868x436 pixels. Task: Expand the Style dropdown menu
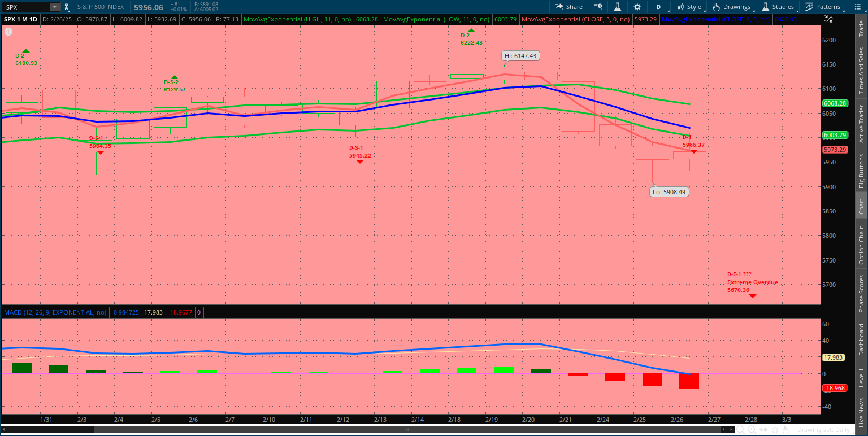pos(689,7)
